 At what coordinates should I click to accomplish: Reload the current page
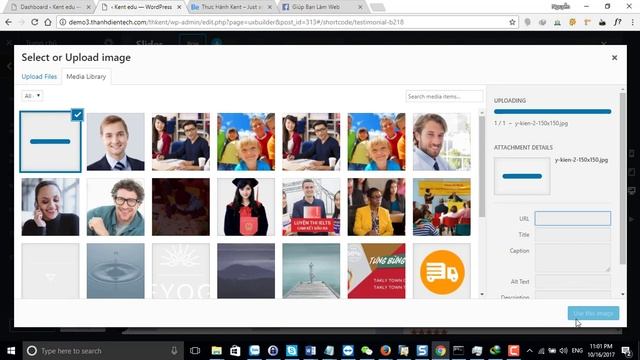coord(35,22)
